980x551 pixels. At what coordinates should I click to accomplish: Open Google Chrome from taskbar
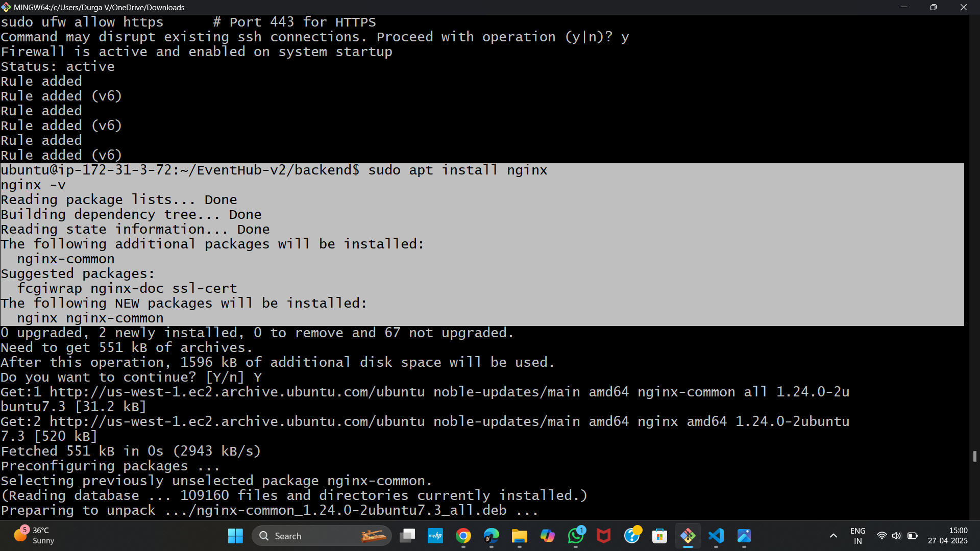[463, 536]
